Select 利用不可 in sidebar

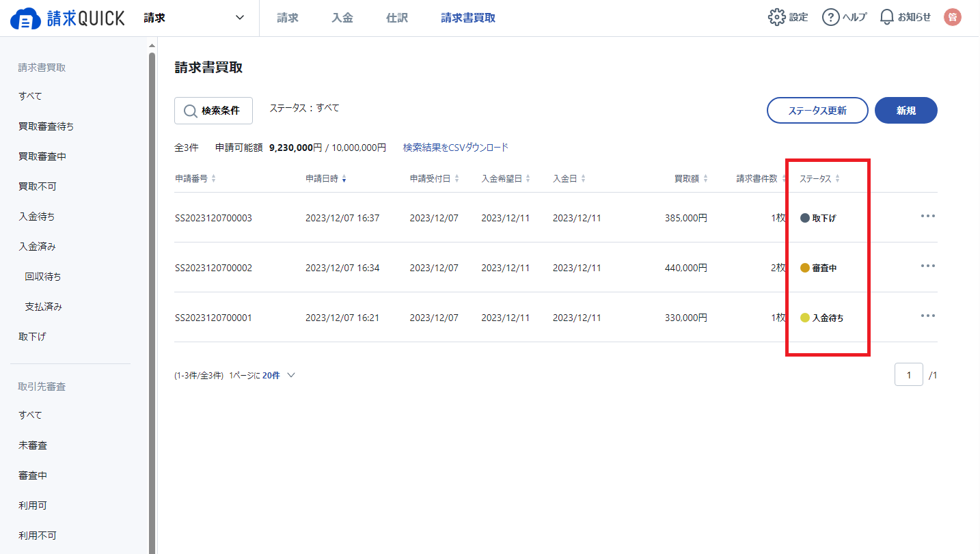[x=37, y=536]
